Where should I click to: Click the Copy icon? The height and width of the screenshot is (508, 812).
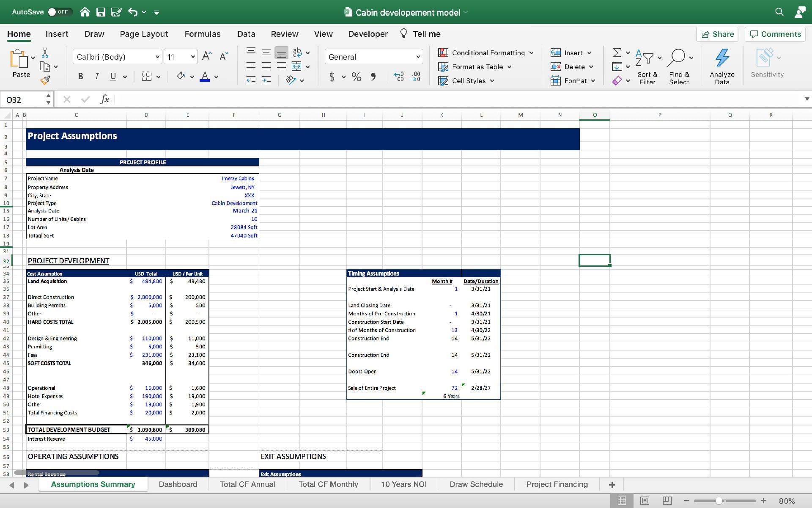pyautogui.click(x=44, y=66)
